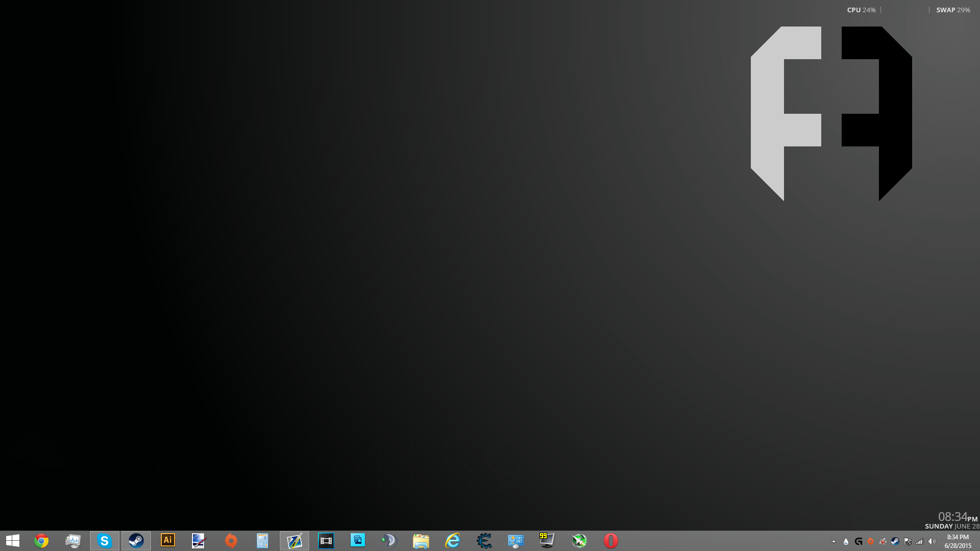Open the Logitech G tray icon

[x=859, y=542]
